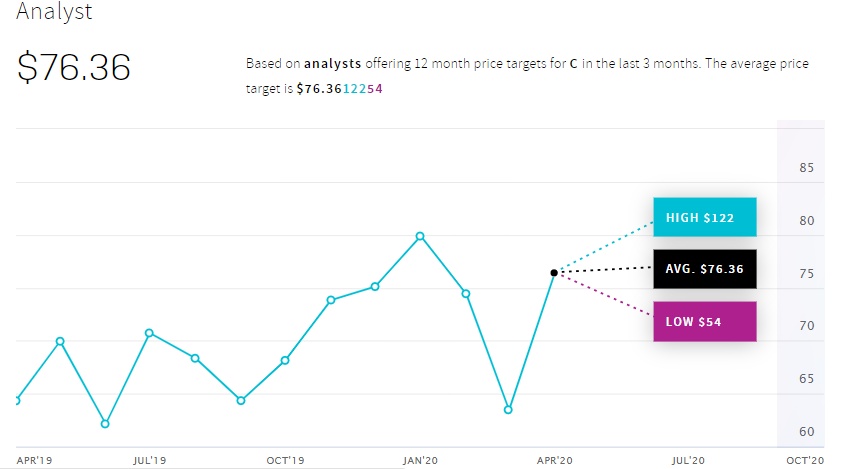
Task: Select the peak data point at JAN'20
Action: click(420, 236)
